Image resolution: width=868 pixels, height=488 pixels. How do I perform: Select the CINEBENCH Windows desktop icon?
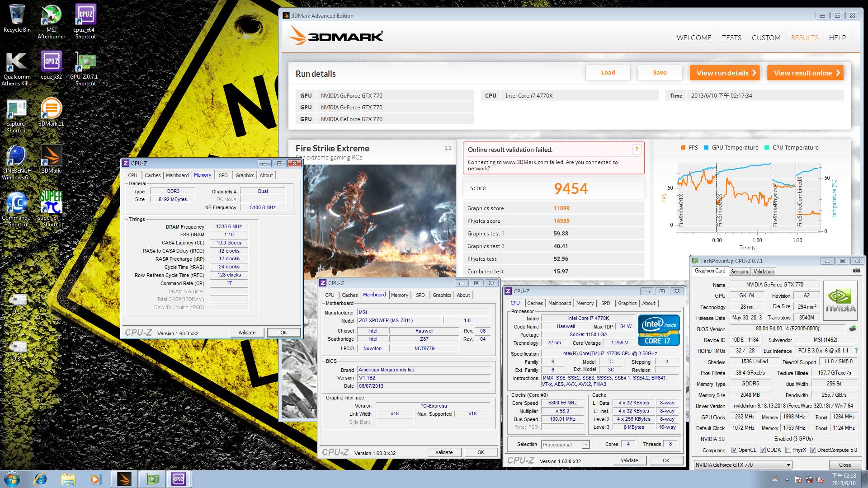pyautogui.click(x=17, y=163)
